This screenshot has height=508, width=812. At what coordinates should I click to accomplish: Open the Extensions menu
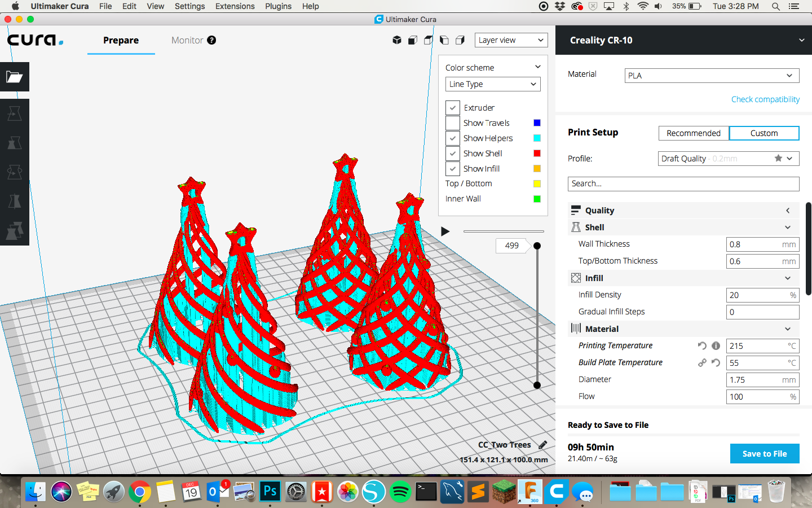[235, 6]
